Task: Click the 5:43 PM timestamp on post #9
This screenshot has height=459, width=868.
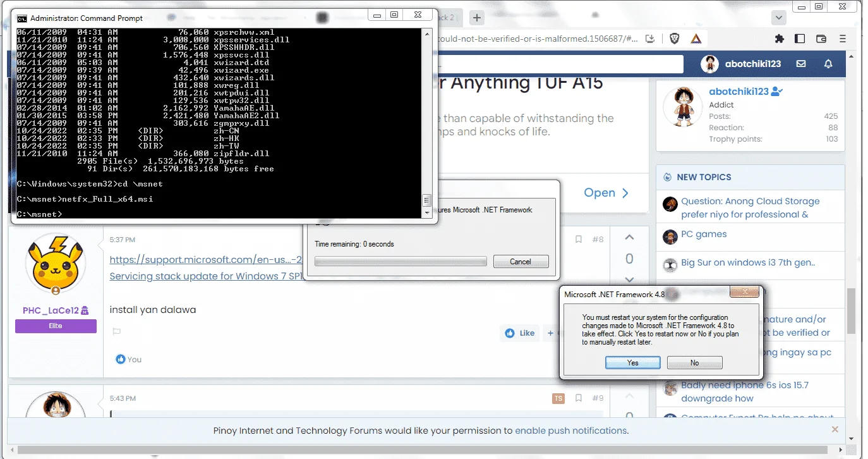Action: pyautogui.click(x=122, y=398)
